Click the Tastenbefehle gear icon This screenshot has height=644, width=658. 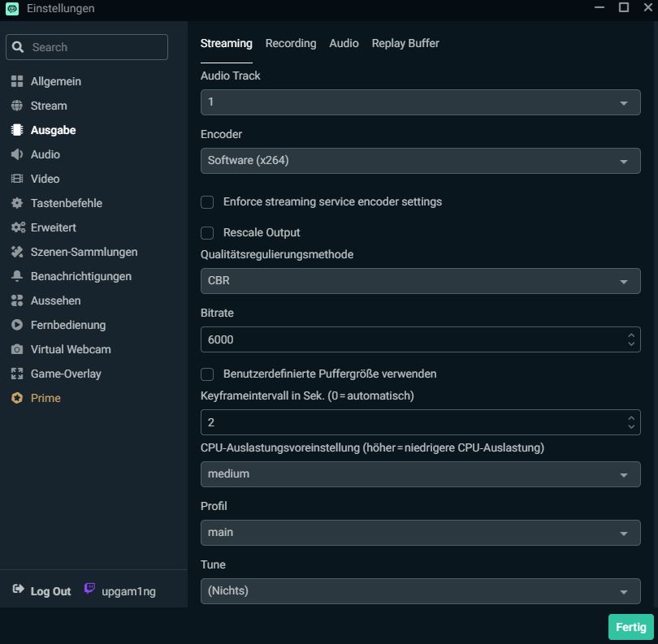coord(17,203)
